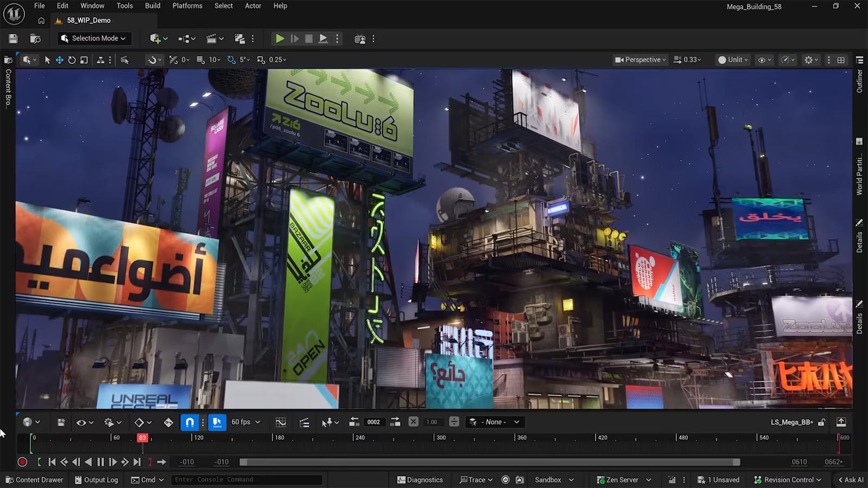Open the Trace dropdown in status bar

point(476,480)
